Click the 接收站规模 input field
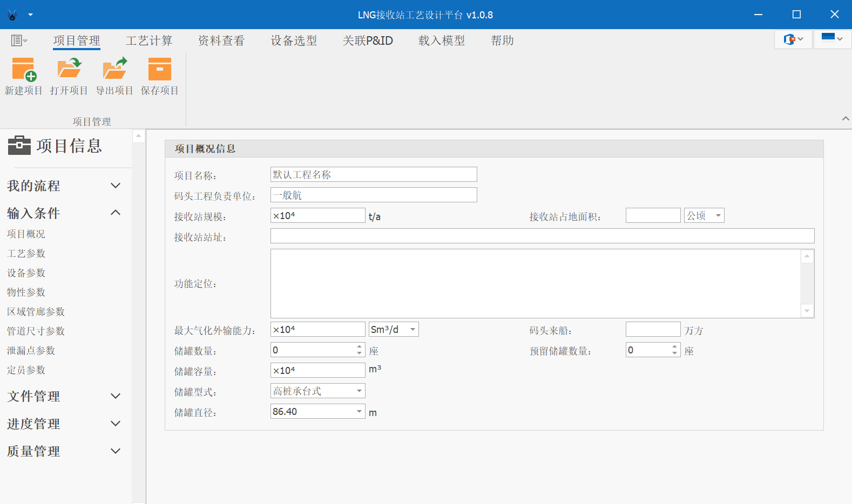Viewport: 852px width, 504px height. coord(318,215)
